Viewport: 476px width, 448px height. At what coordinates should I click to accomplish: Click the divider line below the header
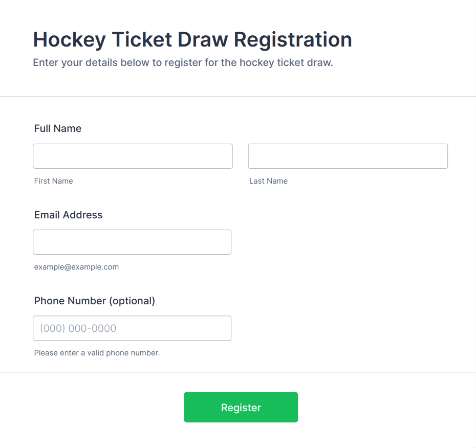pyautogui.click(x=238, y=96)
